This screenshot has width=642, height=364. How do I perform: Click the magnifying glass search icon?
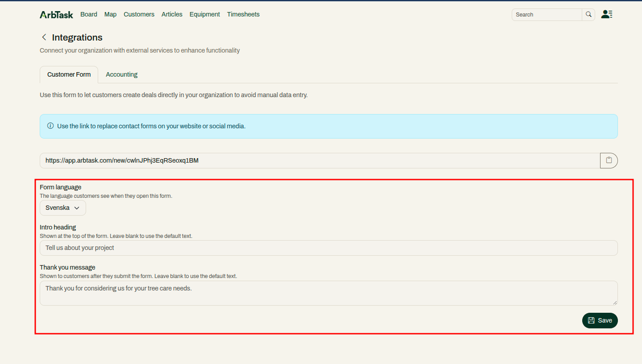(588, 15)
